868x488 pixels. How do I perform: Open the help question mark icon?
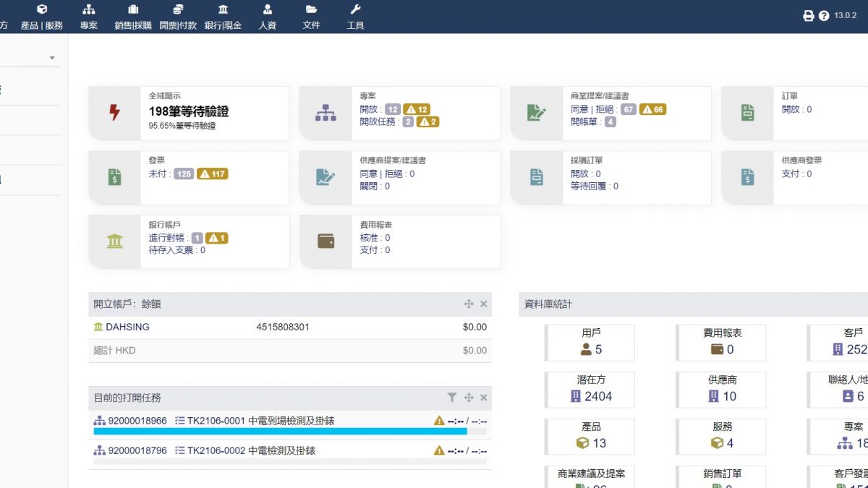coord(824,16)
